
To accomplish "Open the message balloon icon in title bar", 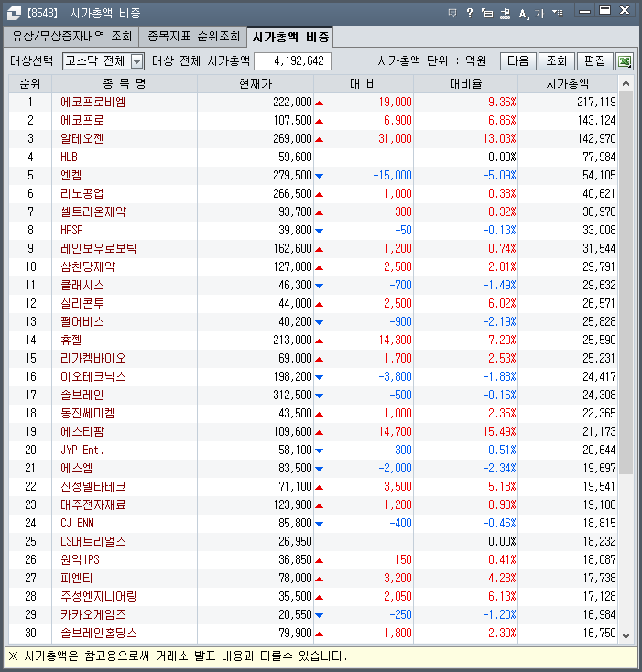I will 452,14.
